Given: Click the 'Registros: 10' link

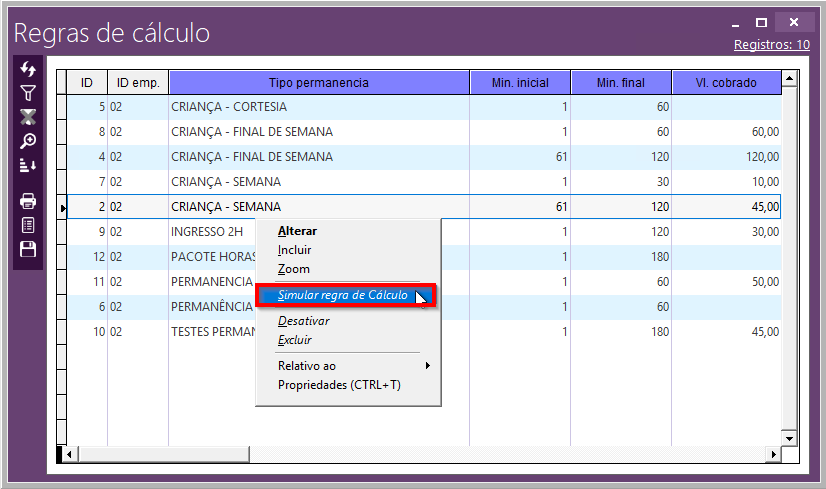Looking at the screenshot, I should [x=771, y=45].
